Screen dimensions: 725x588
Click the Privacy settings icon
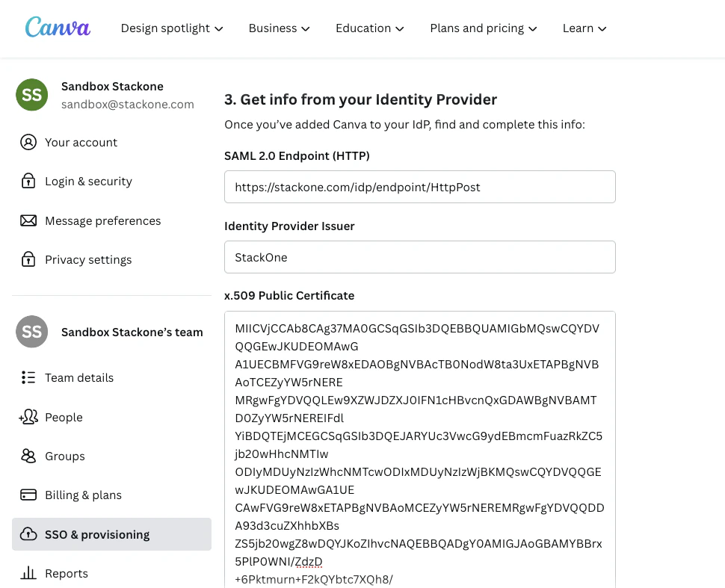tap(28, 259)
